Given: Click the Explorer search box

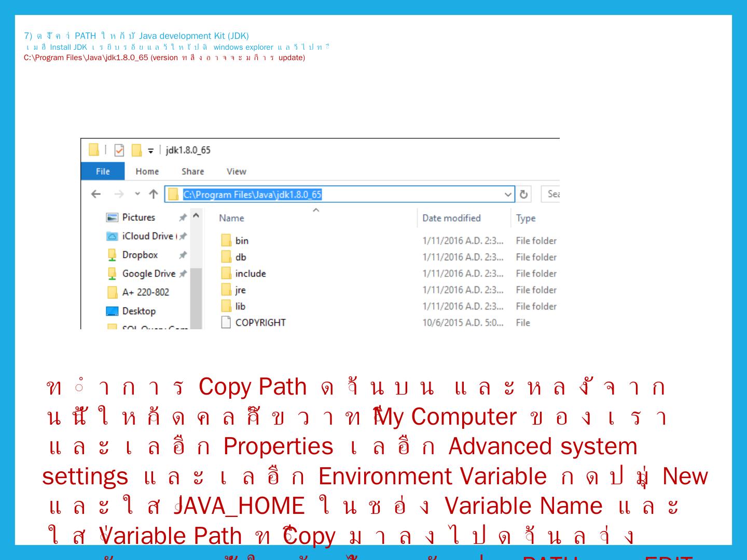Looking at the screenshot, I should 550,194.
